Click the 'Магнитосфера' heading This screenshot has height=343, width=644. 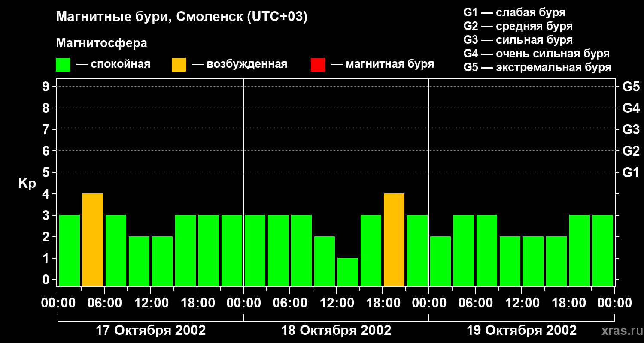coord(101,43)
